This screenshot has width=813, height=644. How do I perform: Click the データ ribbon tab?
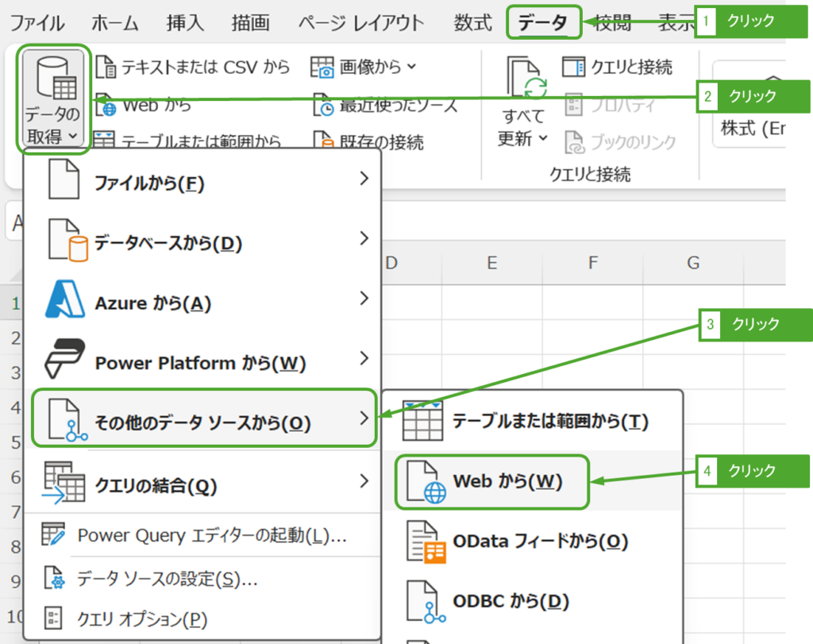543,22
